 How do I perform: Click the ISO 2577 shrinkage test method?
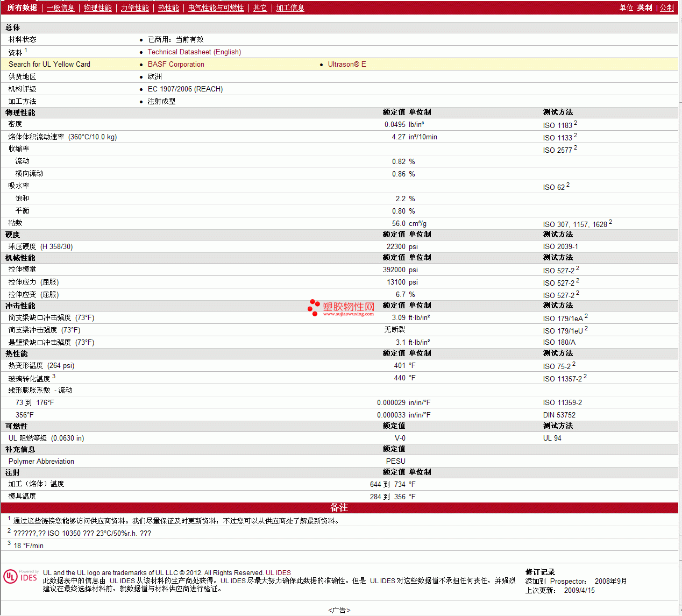558,150
